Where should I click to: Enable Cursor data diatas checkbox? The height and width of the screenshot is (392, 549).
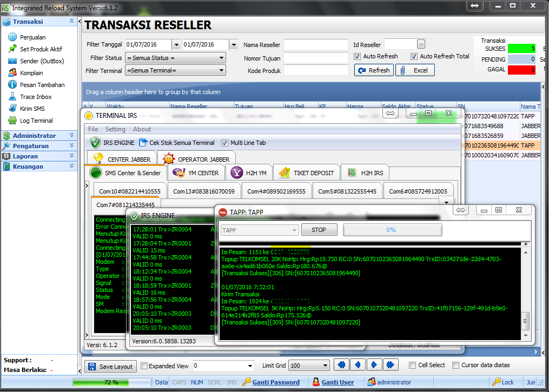[455, 365]
